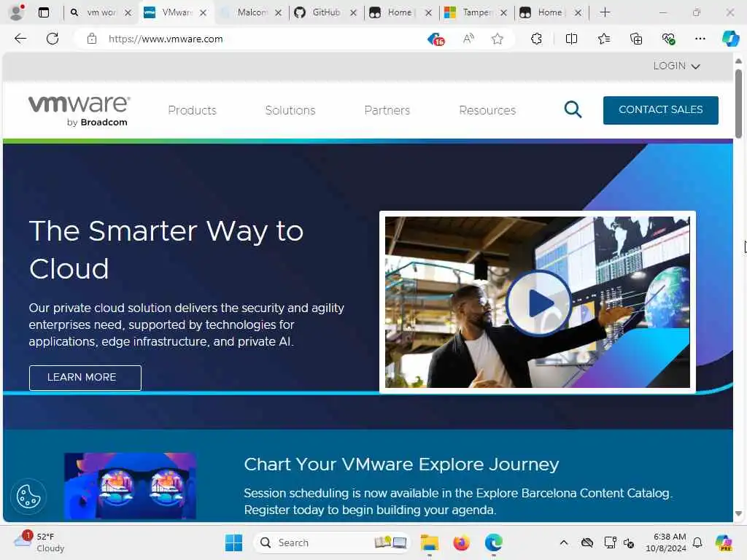Switch to the GitHub tab
This screenshot has width=747, height=560.
pos(326,12)
